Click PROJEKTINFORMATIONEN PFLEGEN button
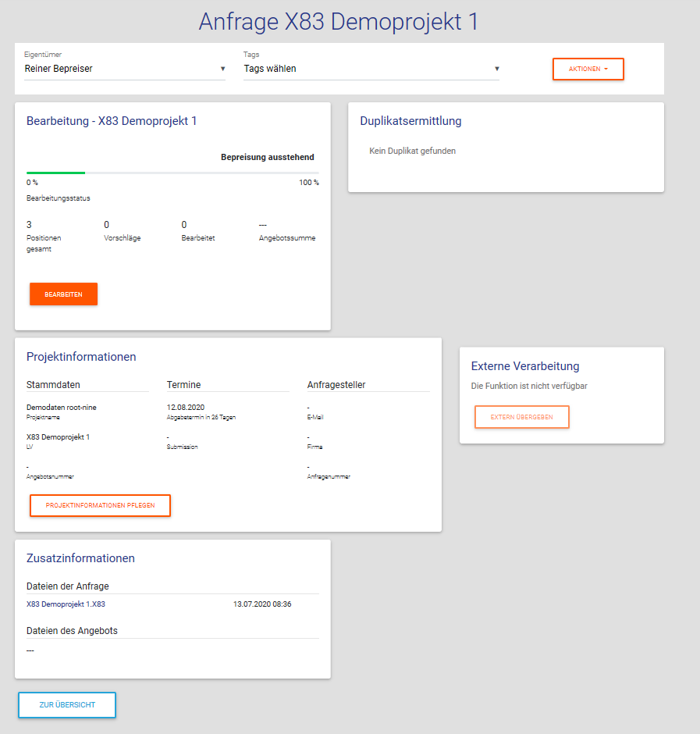Screen dimensions: 700x734 point(100,505)
